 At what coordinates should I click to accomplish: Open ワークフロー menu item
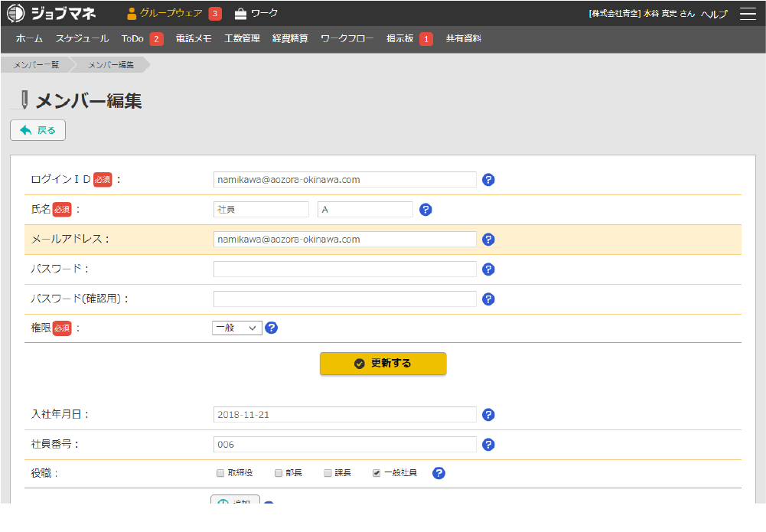coord(347,38)
